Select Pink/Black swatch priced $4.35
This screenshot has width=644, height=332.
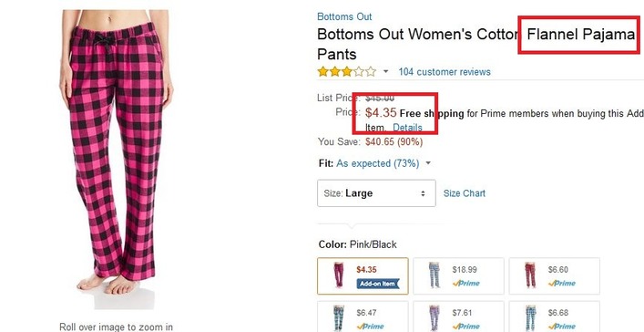tap(363, 276)
